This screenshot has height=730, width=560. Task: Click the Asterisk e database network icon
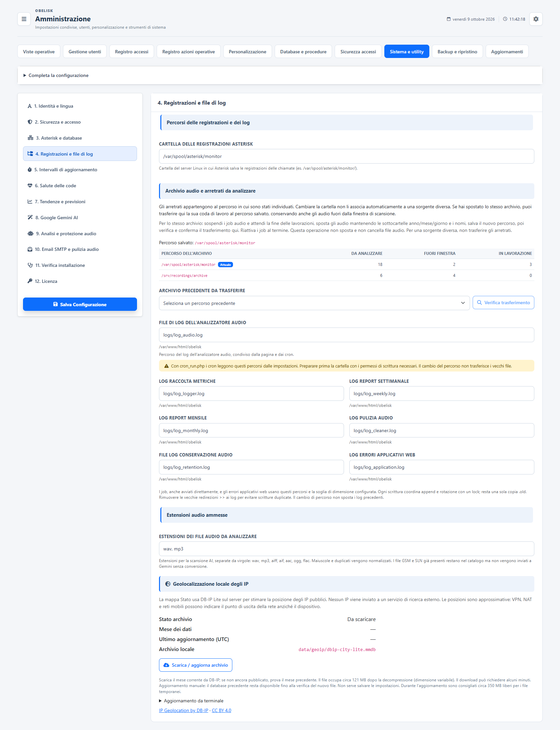coord(30,138)
